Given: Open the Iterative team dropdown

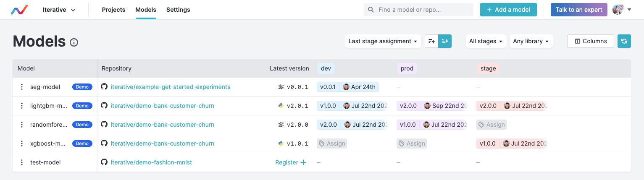Looking at the screenshot, I should (59, 10).
